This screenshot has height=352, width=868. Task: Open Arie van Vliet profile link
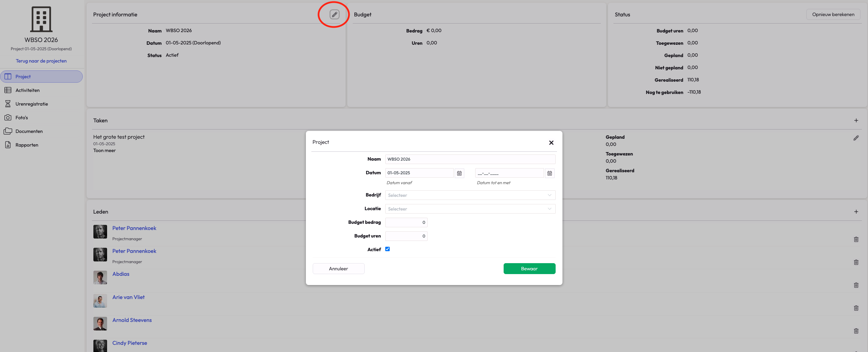tap(128, 297)
